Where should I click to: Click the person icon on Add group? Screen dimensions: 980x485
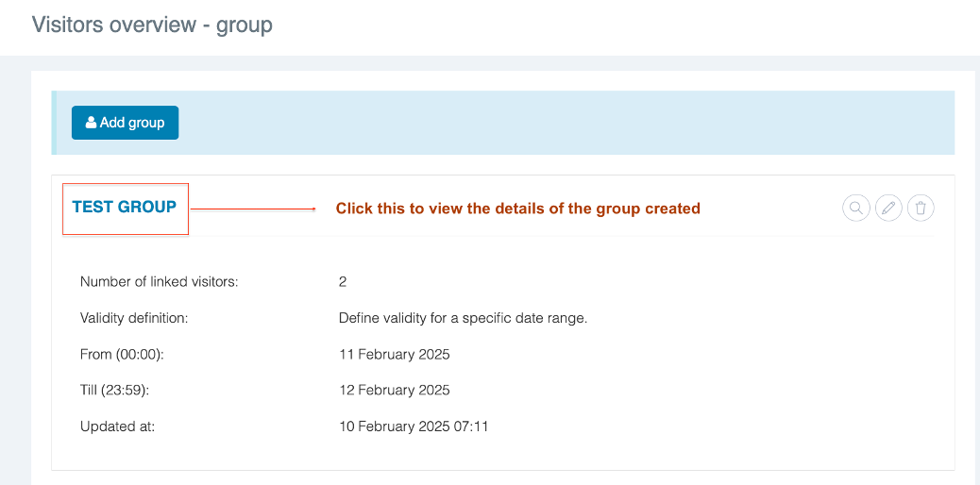tap(92, 123)
